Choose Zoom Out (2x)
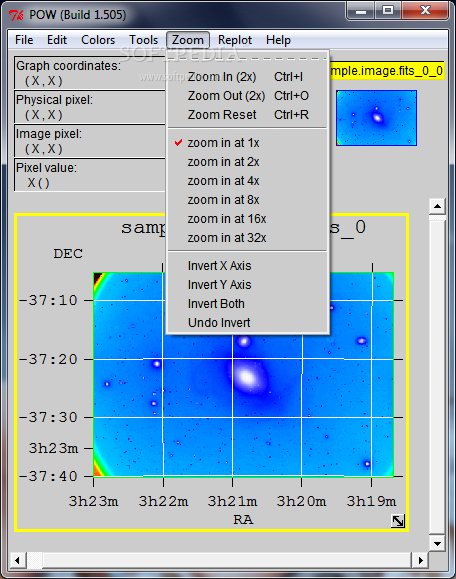 coord(247,96)
